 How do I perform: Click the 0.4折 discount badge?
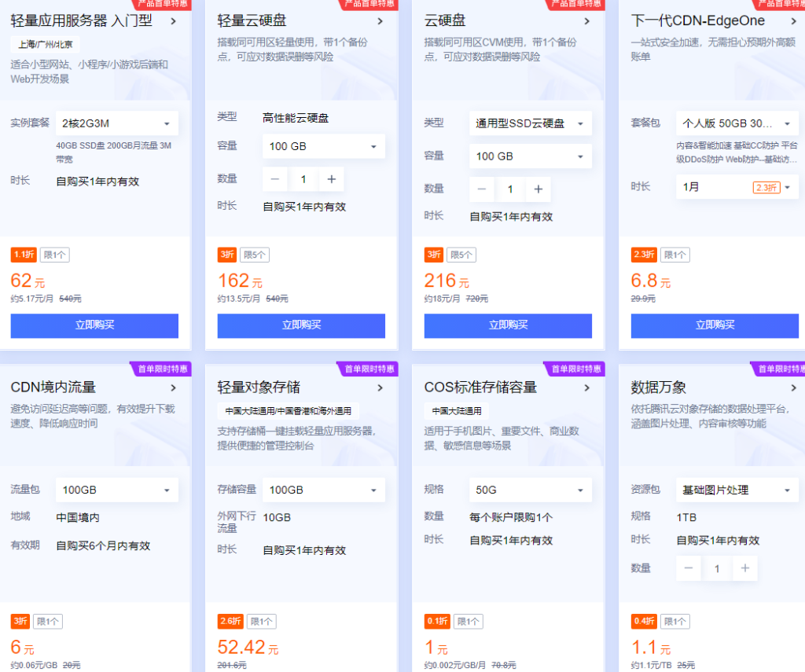[644, 621]
